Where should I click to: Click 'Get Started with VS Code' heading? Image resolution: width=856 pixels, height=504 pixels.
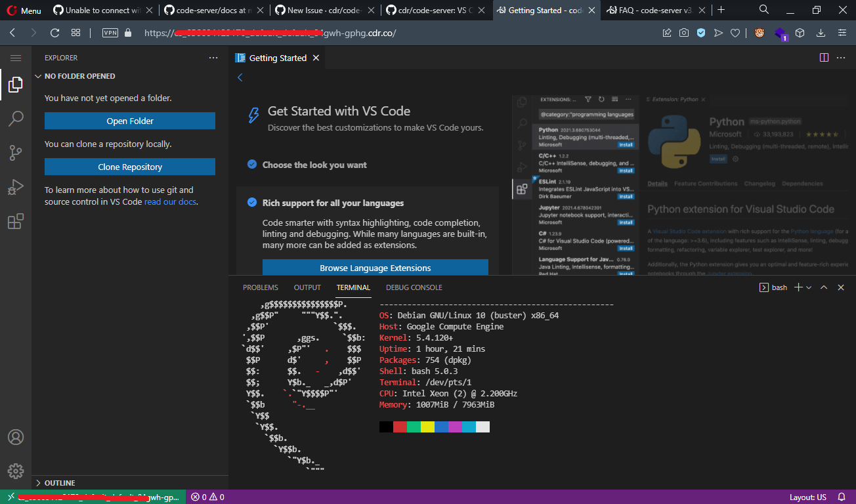(x=339, y=111)
